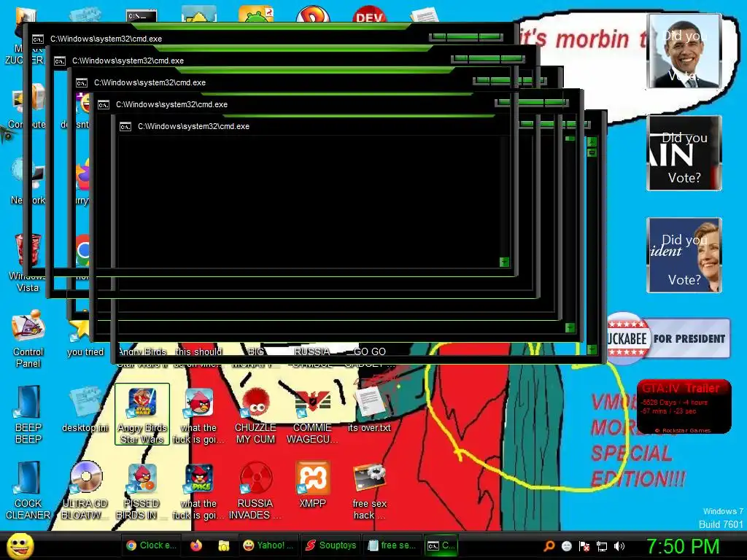Launch the XMPP (XAMPP) orange icon
This screenshot has height=560, width=747.
(312, 485)
